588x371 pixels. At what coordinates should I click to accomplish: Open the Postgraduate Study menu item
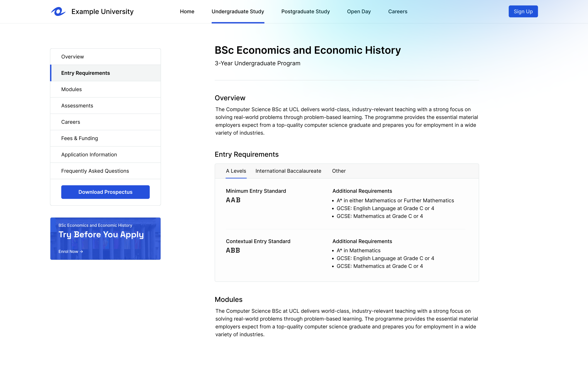306,12
